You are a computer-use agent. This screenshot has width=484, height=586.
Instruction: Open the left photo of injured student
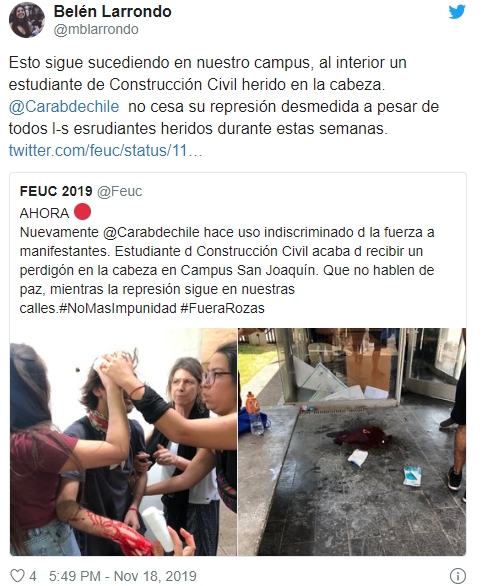[123, 442]
